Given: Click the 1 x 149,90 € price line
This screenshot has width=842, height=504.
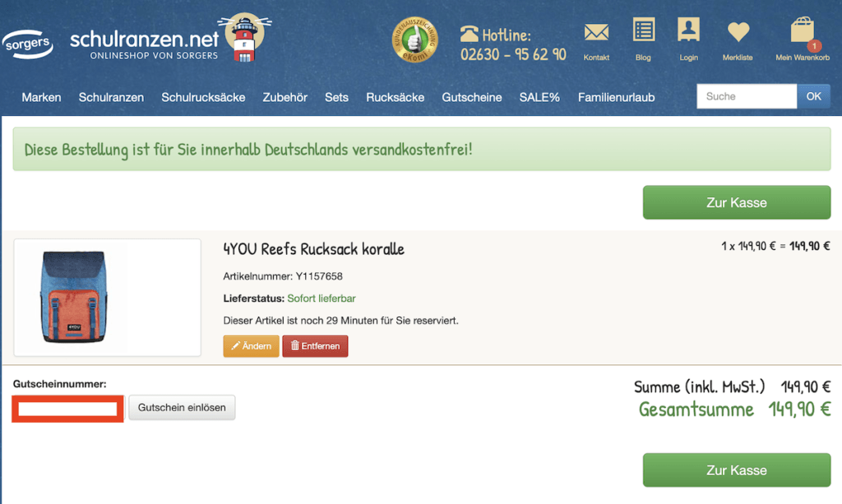Looking at the screenshot, I should point(775,246).
